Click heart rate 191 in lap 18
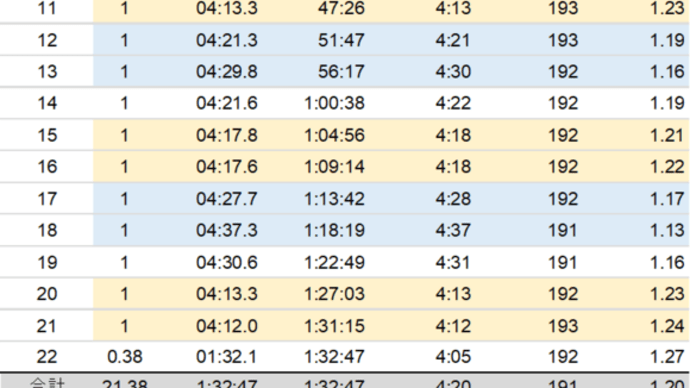Image resolution: width=690 pixels, height=388 pixels. [x=563, y=231]
